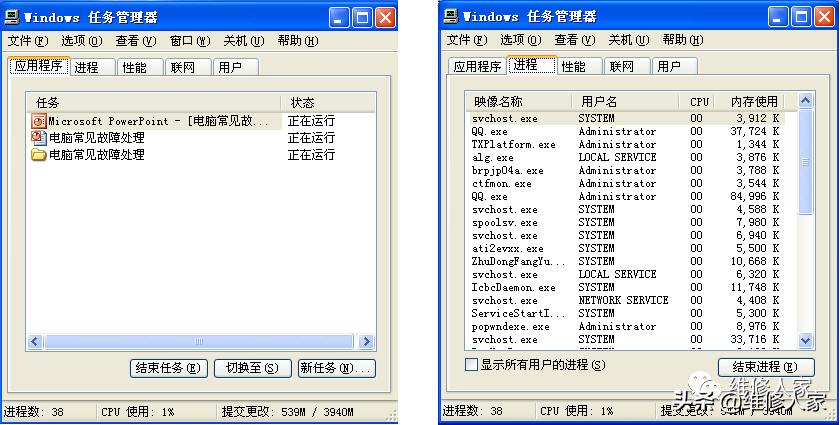
Task: Select 应用程序 tab in left window
Action: click(39, 66)
